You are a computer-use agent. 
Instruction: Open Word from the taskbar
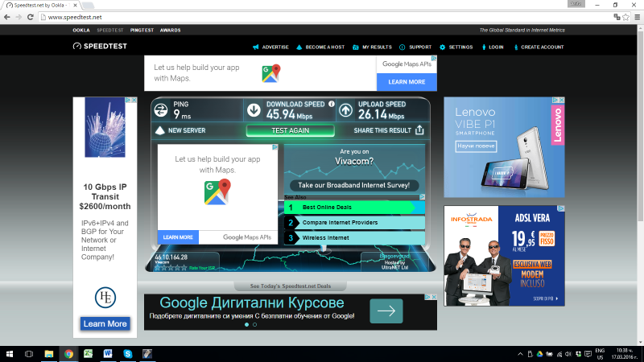click(108, 354)
